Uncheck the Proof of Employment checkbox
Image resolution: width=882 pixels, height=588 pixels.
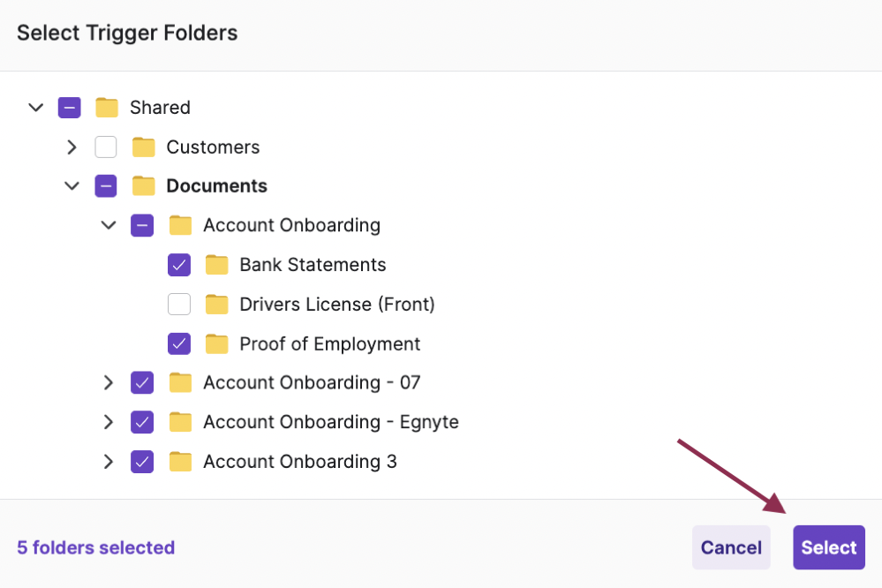pos(179,343)
